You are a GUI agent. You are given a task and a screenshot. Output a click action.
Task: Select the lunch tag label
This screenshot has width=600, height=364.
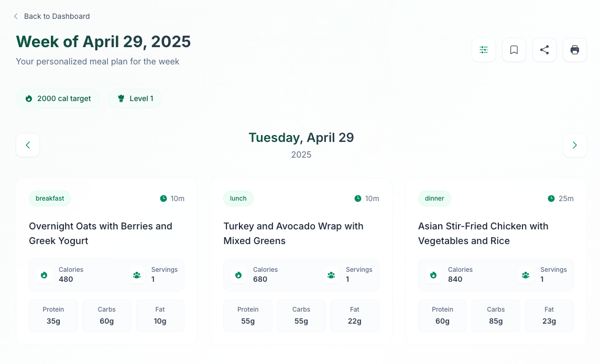pyautogui.click(x=238, y=198)
